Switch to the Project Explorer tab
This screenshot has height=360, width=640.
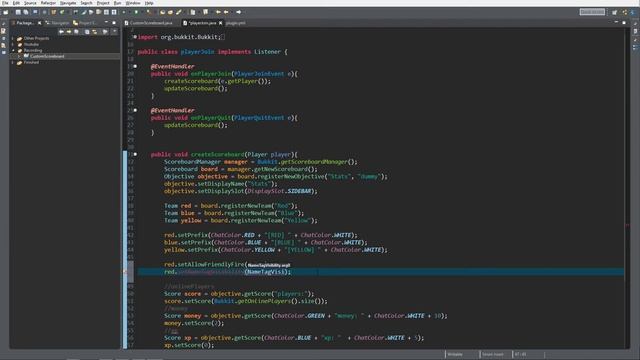coord(84,23)
